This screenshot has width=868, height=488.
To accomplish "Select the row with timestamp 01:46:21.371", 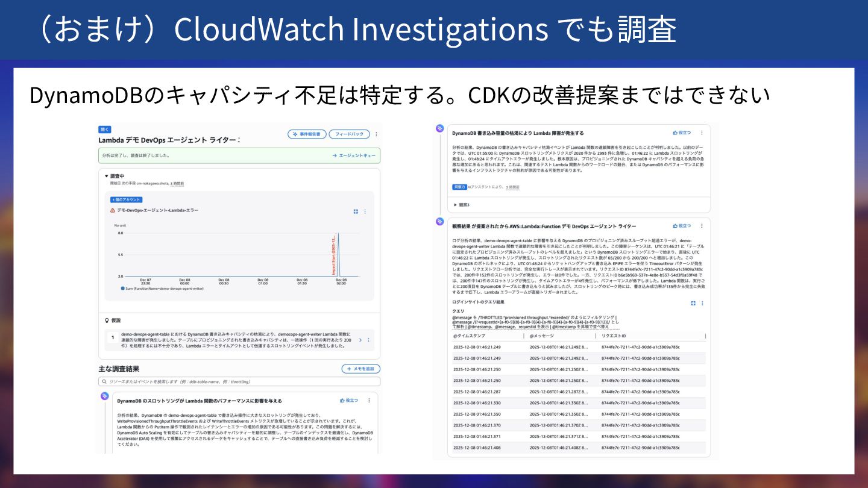I will pos(579,437).
